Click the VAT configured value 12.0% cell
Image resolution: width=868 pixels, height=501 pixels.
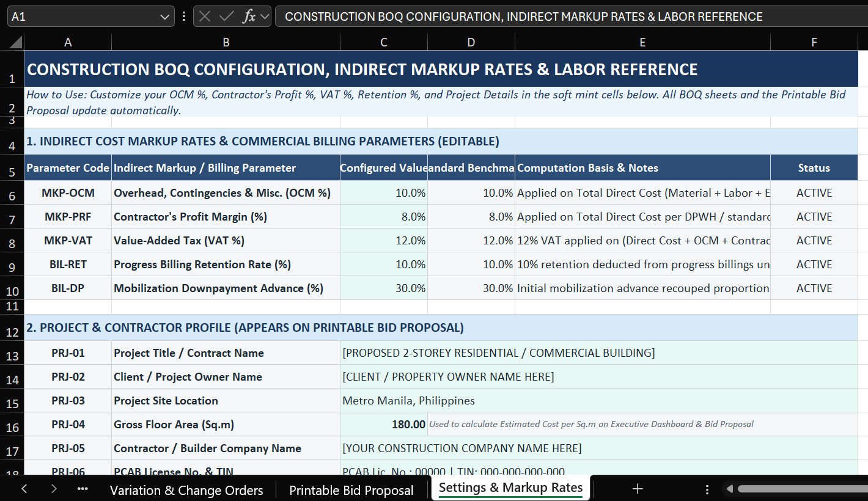(384, 241)
